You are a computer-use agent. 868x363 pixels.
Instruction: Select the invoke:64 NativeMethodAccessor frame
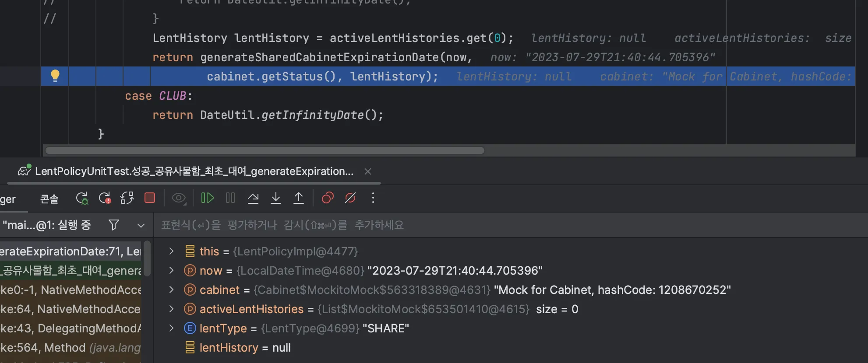click(x=71, y=309)
